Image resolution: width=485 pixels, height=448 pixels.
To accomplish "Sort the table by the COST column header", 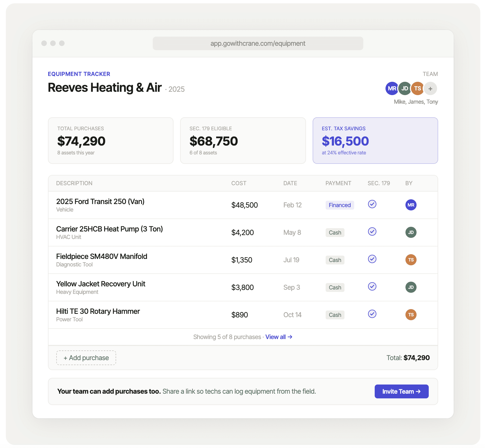I will [239, 183].
